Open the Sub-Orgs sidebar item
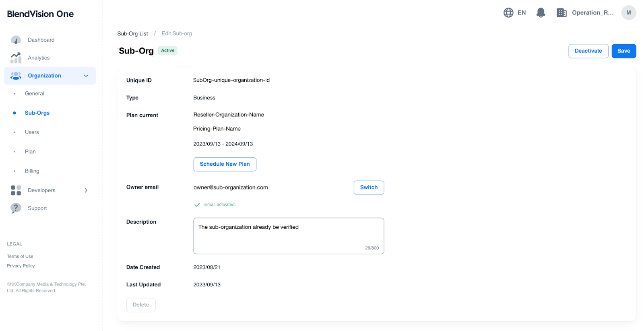The image size is (644, 331). [37, 113]
